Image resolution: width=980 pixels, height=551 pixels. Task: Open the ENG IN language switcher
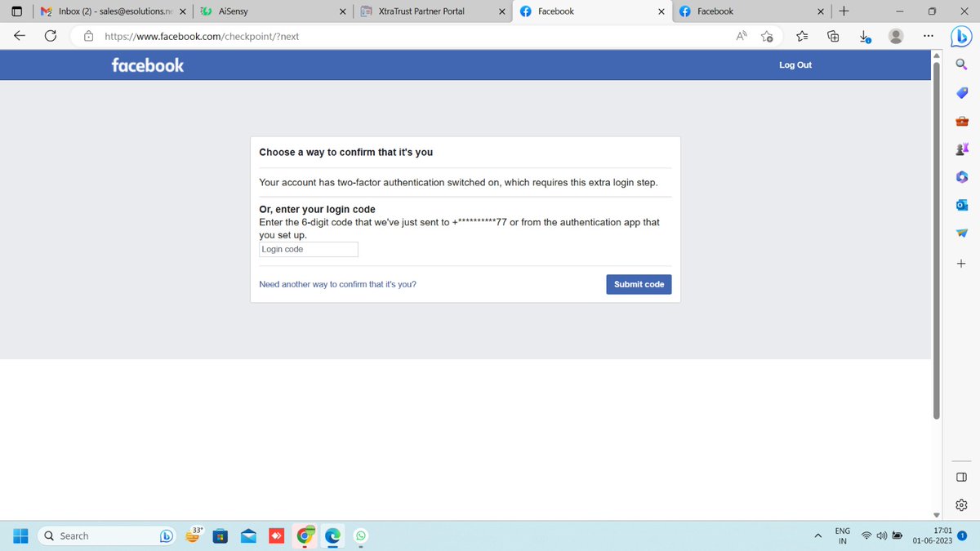(843, 536)
